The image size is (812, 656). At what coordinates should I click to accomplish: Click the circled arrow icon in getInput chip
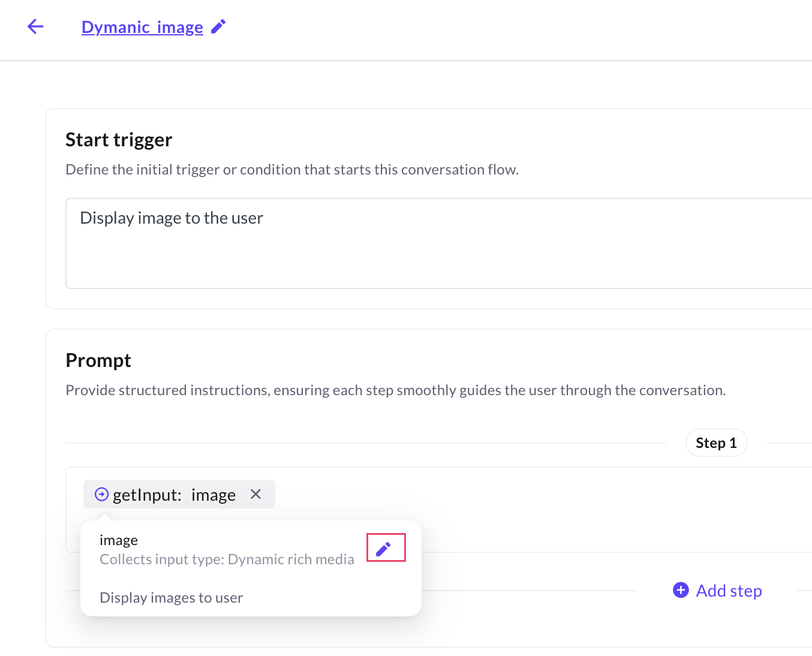pyautogui.click(x=102, y=494)
